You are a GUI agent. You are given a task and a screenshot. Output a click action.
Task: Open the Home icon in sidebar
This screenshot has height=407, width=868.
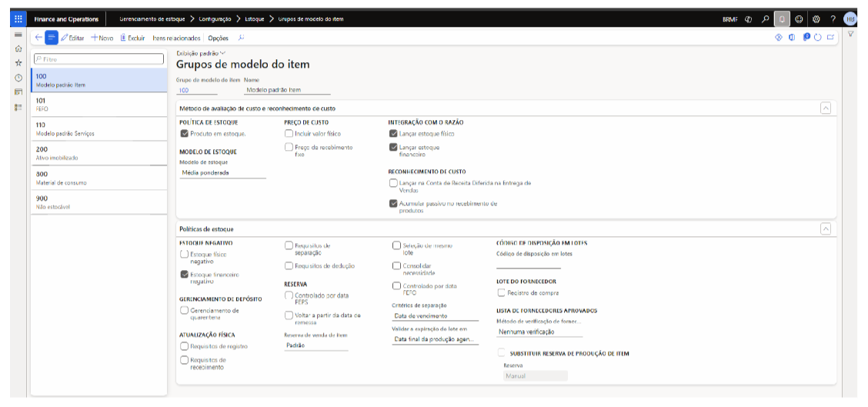18,49
